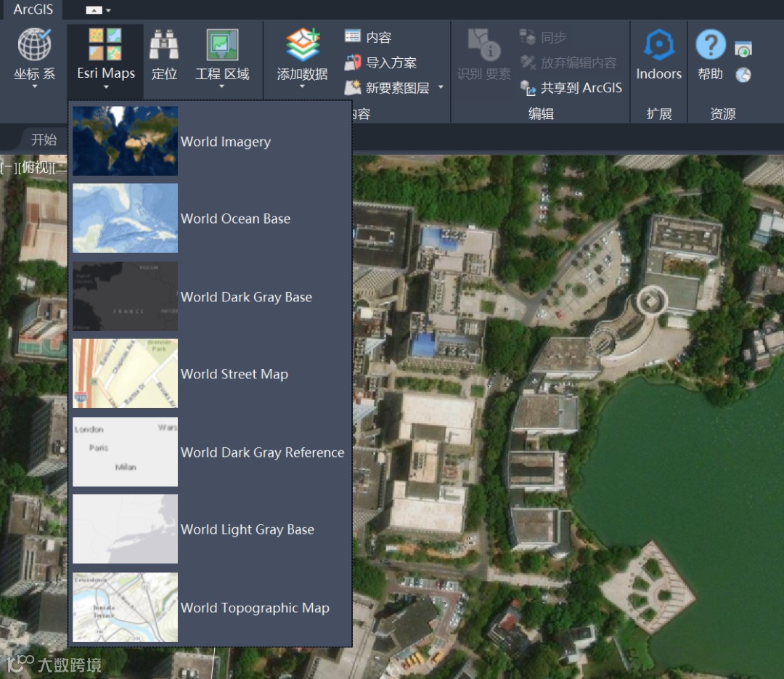This screenshot has height=679, width=784.
Task: Click the 新要素图层 button label
Action: coord(398,88)
